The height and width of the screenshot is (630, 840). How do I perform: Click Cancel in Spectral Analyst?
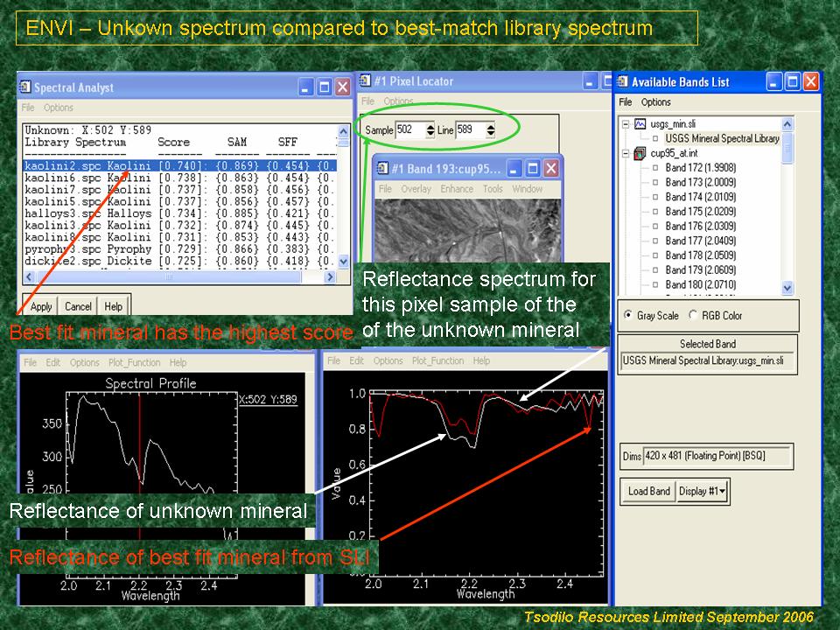[78, 306]
